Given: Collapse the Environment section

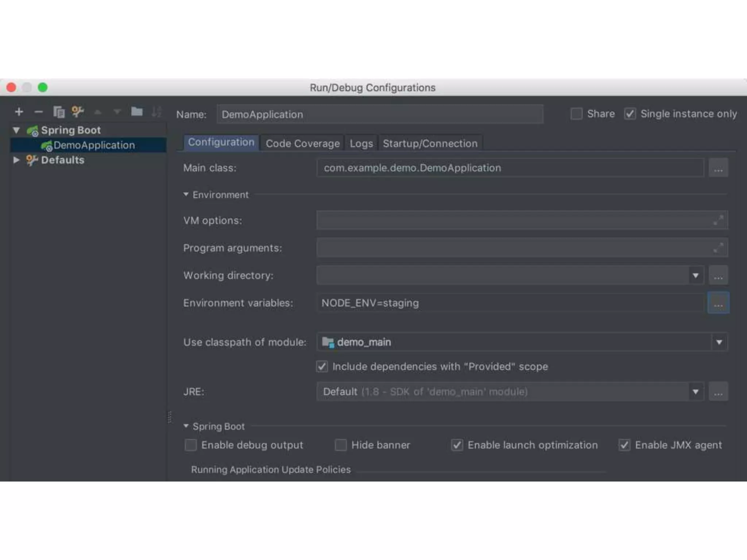Looking at the screenshot, I should [186, 194].
